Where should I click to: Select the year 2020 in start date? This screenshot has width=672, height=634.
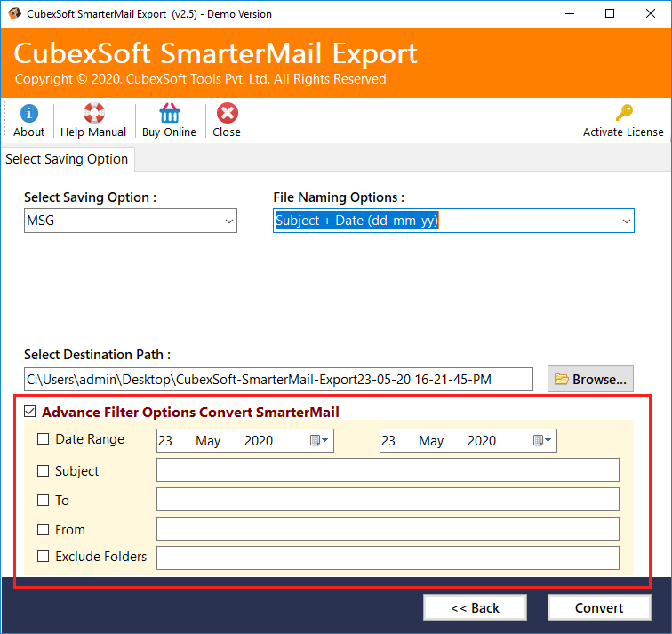(259, 441)
